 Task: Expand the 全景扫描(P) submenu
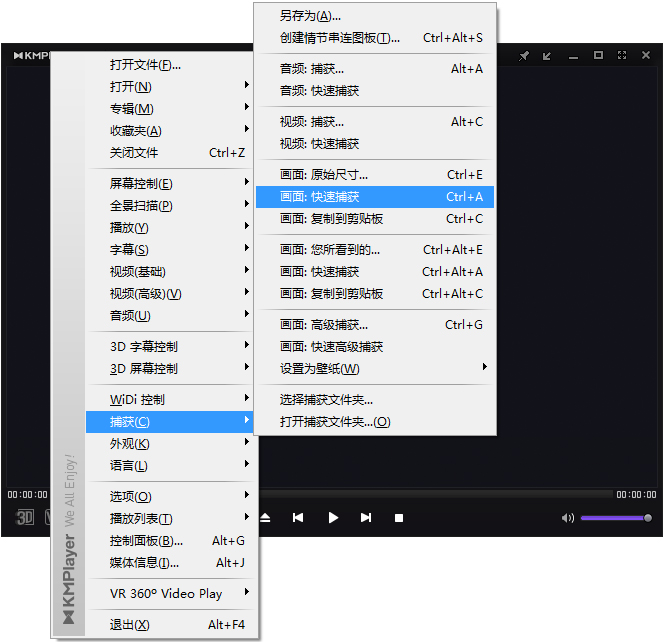pyautogui.click(x=170, y=206)
